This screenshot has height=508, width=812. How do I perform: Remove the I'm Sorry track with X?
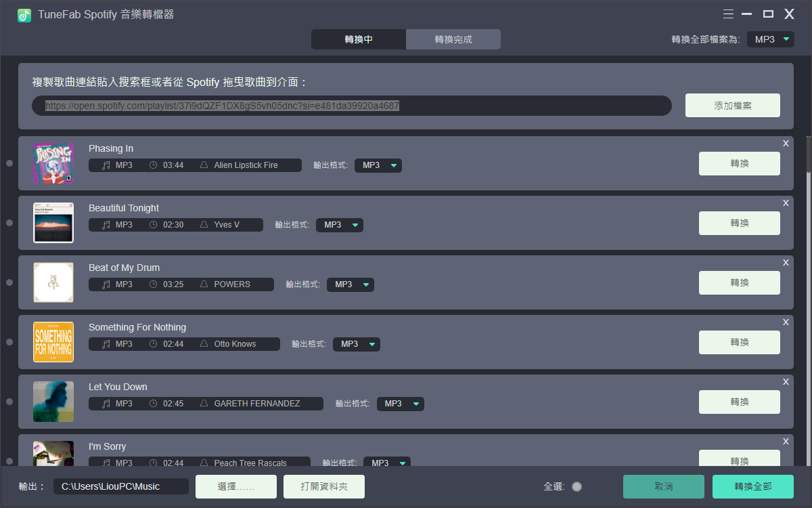pyautogui.click(x=786, y=442)
